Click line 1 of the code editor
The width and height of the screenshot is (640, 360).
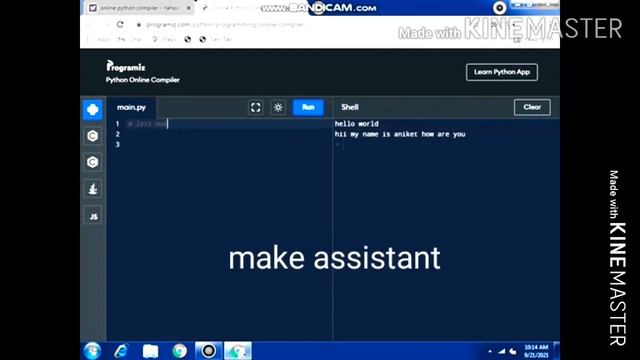coord(229,124)
